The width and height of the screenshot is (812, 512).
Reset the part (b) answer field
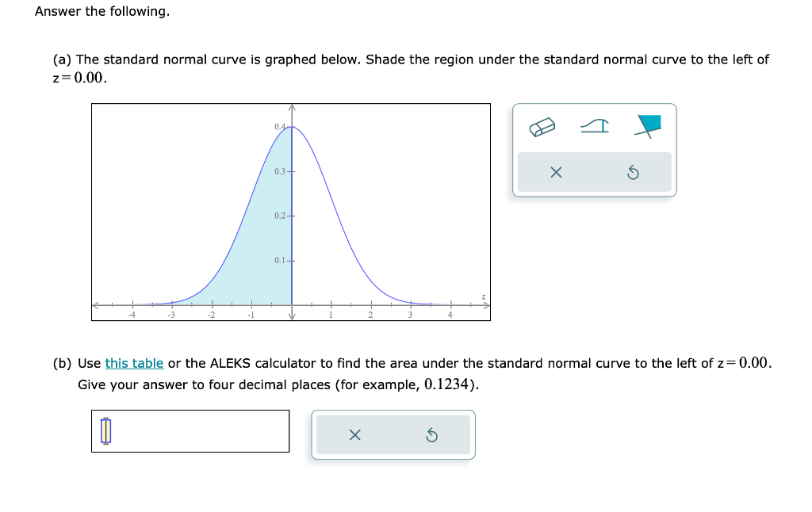click(432, 435)
